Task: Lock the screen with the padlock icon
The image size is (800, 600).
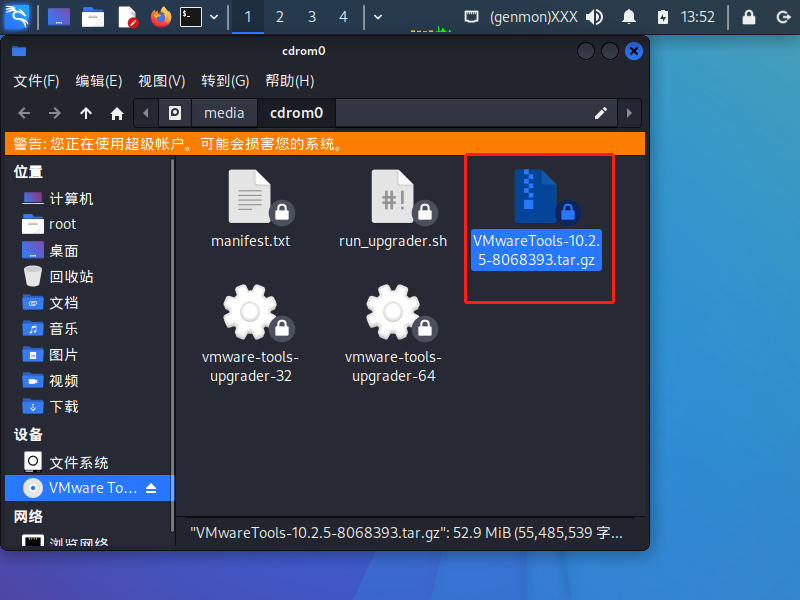Action: coord(749,17)
